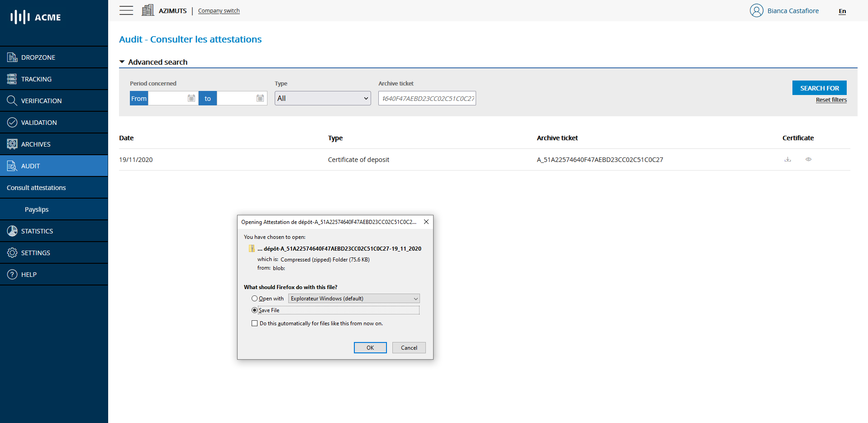Viewport: 868px width, 423px height.
Task: Click the user profile avatar icon
Action: [x=756, y=10]
